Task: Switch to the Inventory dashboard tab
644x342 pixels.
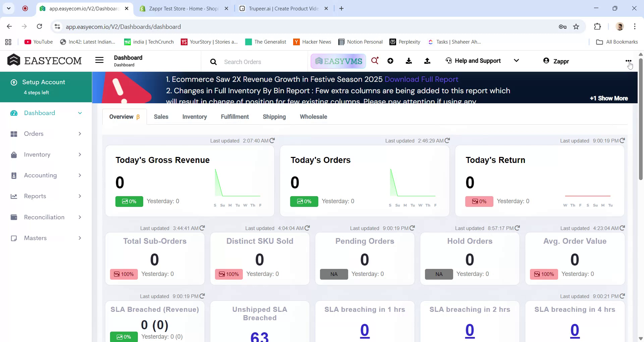Action: click(195, 117)
